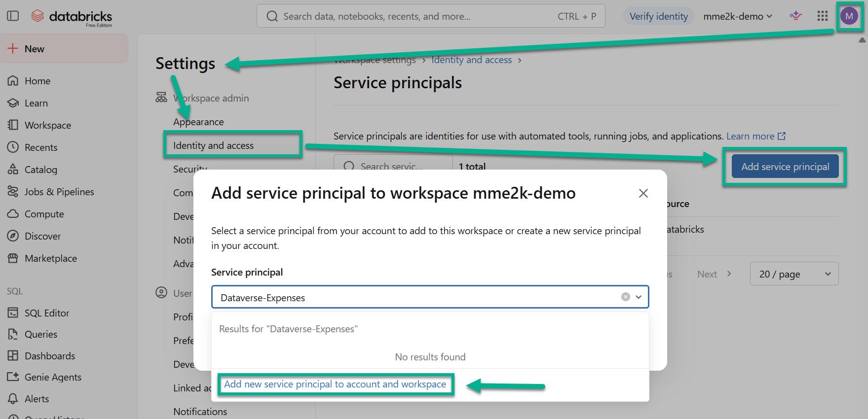
Task: Click the Compute cloud icon
Action: [x=13, y=214]
